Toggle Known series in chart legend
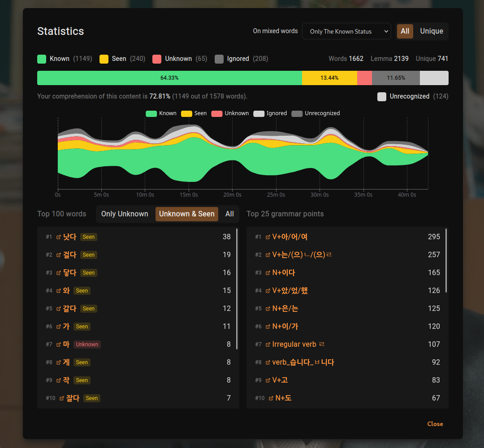This screenshot has width=484, height=448. pos(161,113)
